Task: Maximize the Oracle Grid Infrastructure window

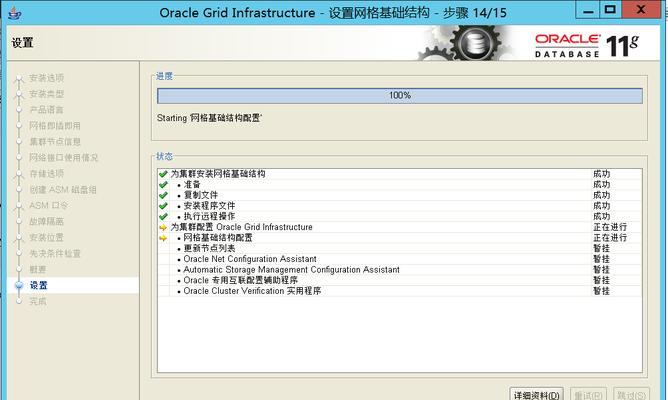Action: tap(610, 10)
